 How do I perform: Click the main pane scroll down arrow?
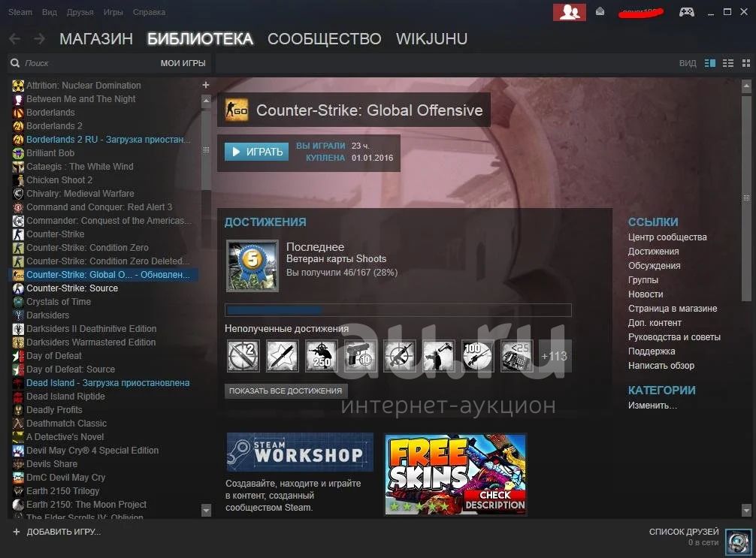pos(746,510)
